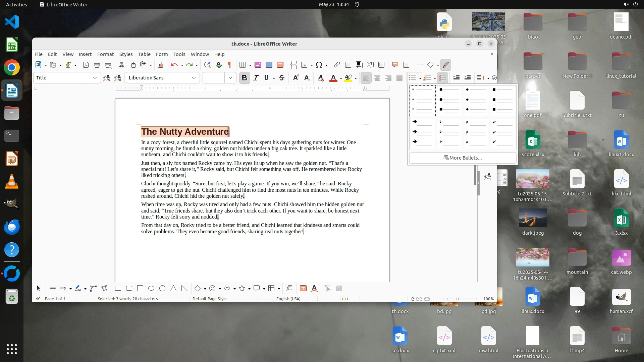This screenshot has height=362, width=644.
Task: Toggle Italic formatting button
Action: (x=256, y=78)
